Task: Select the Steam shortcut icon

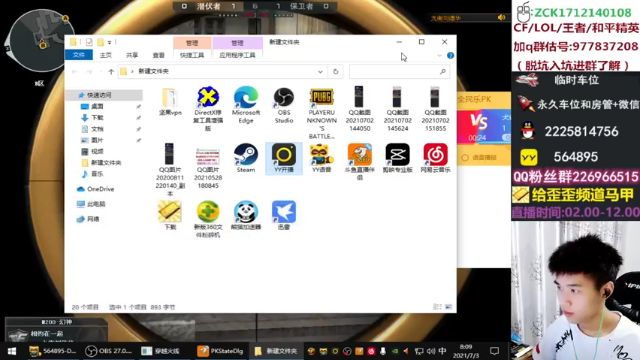Action: click(x=246, y=154)
